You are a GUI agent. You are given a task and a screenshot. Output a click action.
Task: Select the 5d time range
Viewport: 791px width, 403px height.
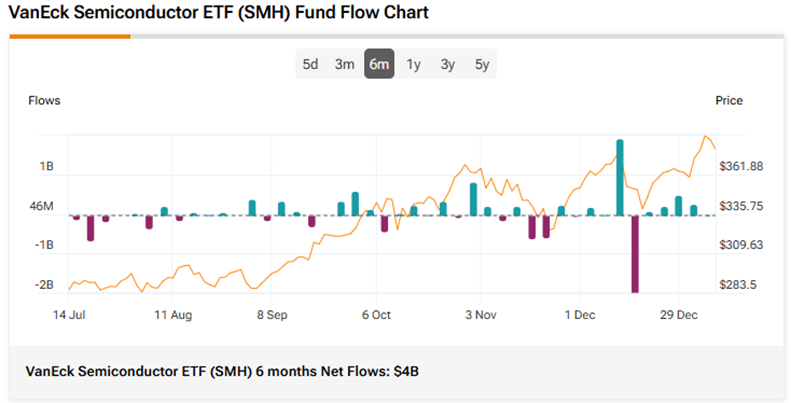point(311,65)
